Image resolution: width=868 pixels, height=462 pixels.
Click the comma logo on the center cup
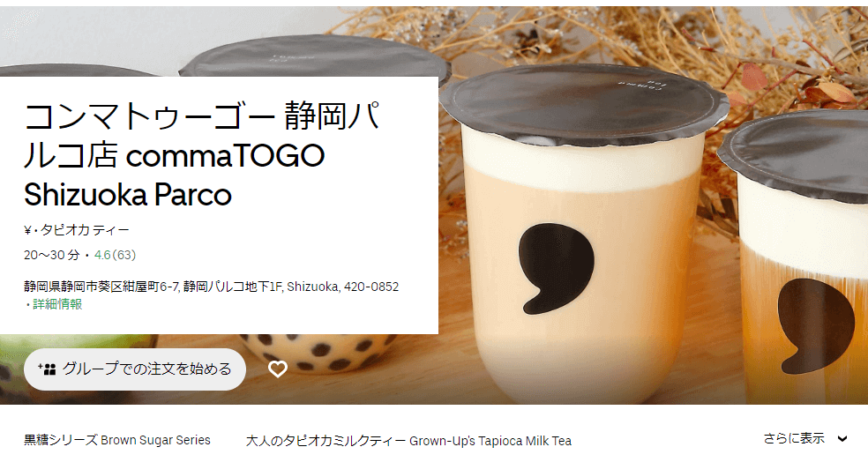coord(556,268)
